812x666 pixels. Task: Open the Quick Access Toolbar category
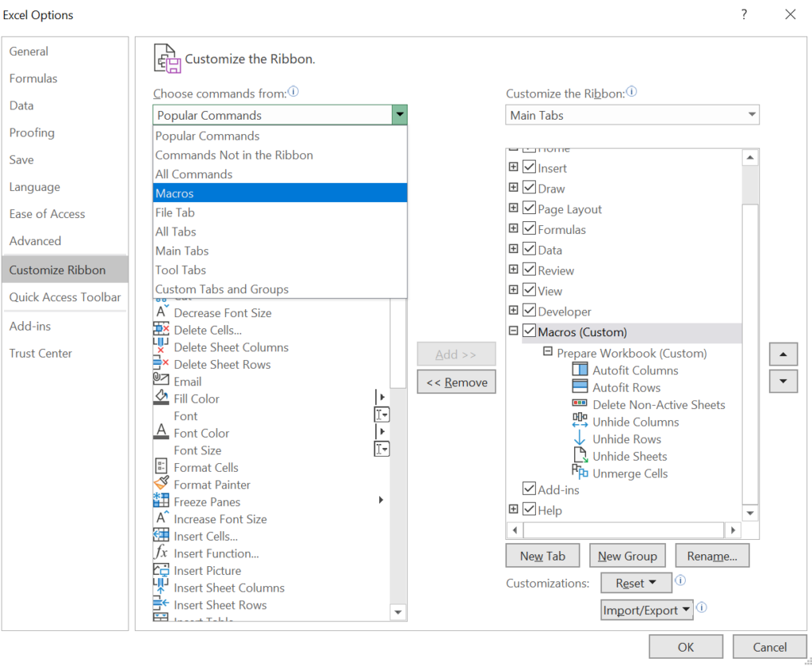[65, 297]
